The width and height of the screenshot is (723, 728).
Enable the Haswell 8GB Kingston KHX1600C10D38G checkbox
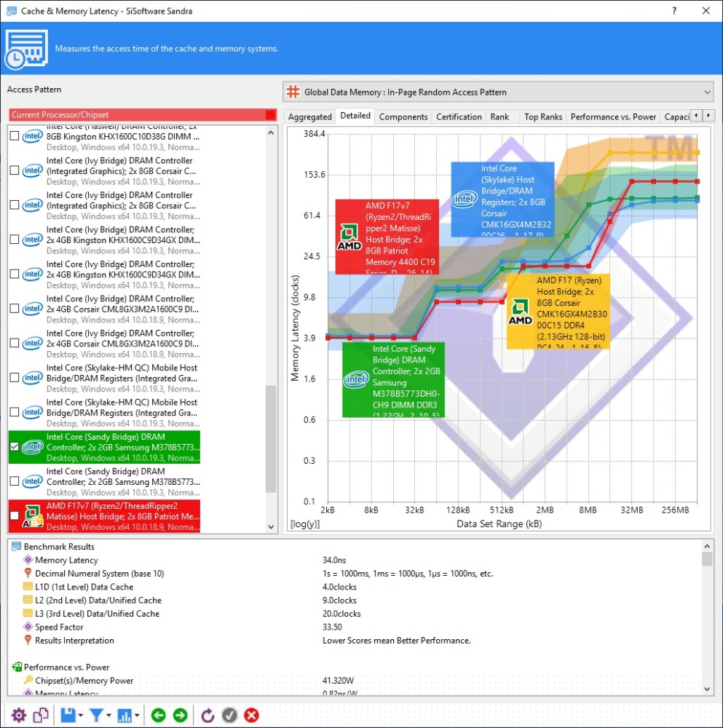click(x=15, y=135)
